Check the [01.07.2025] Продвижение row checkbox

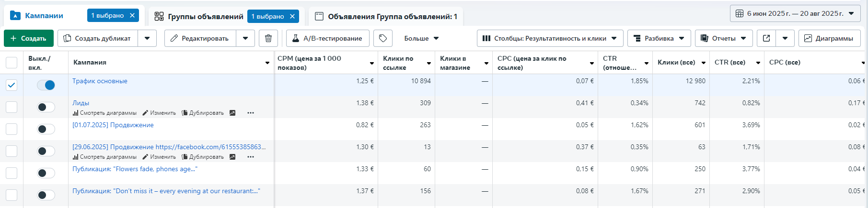coord(12,129)
